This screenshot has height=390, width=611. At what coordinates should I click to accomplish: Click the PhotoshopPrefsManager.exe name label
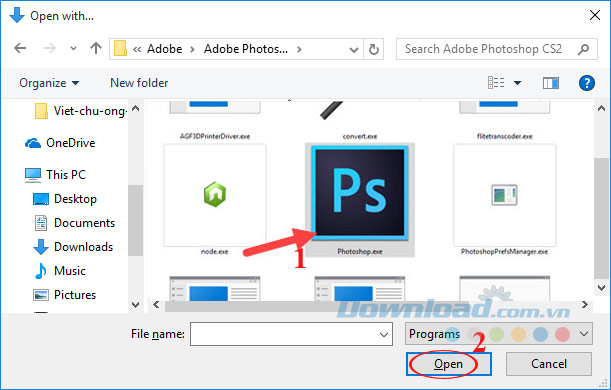[505, 252]
